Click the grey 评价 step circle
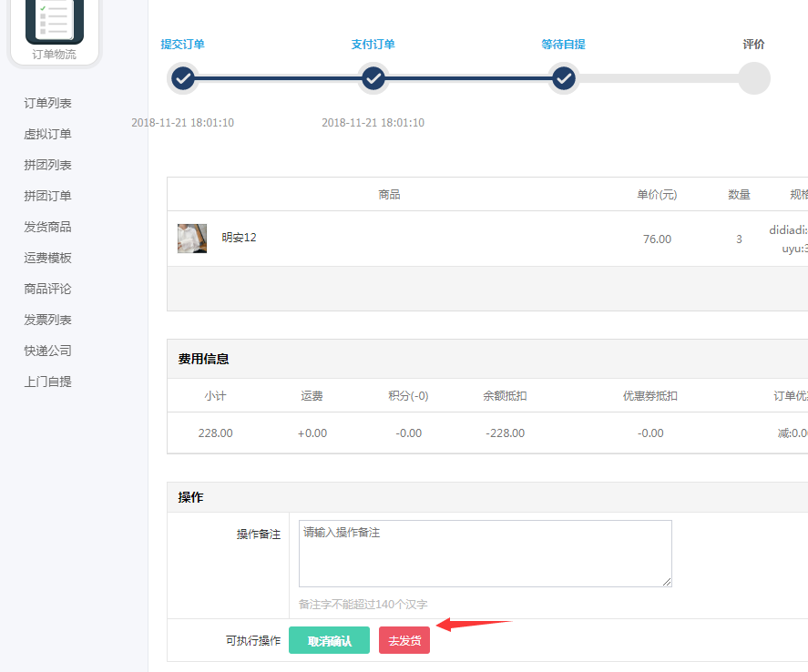This screenshot has width=808, height=672. [754, 79]
